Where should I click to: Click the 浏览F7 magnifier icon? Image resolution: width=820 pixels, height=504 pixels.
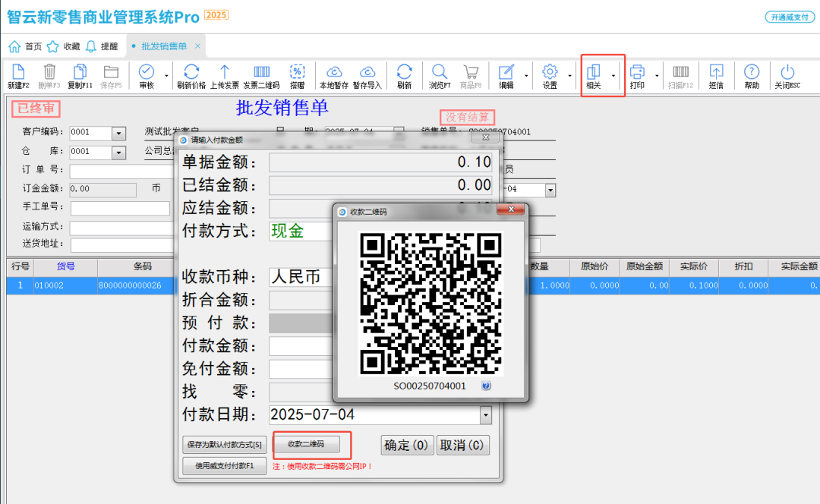click(440, 71)
